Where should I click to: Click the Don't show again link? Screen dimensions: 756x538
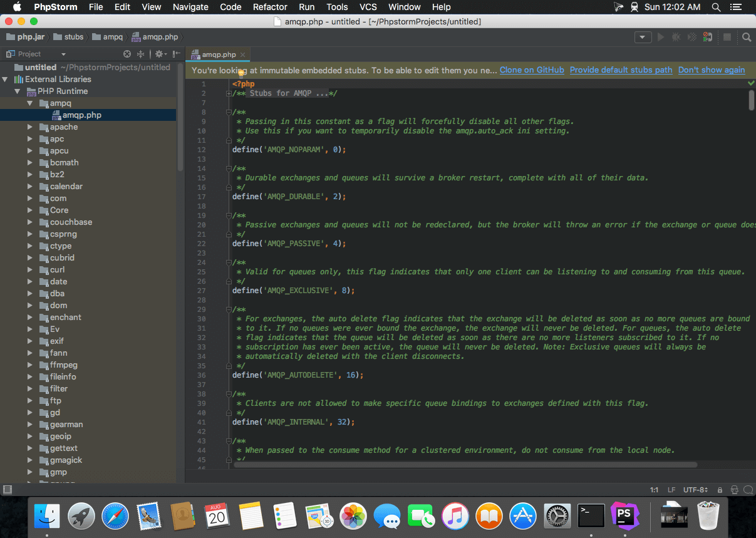click(x=711, y=70)
